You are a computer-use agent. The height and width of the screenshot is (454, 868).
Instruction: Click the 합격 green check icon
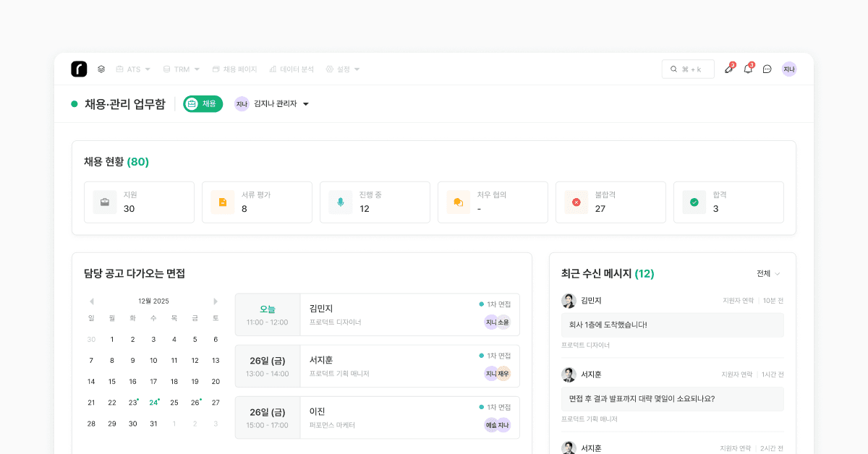(694, 202)
